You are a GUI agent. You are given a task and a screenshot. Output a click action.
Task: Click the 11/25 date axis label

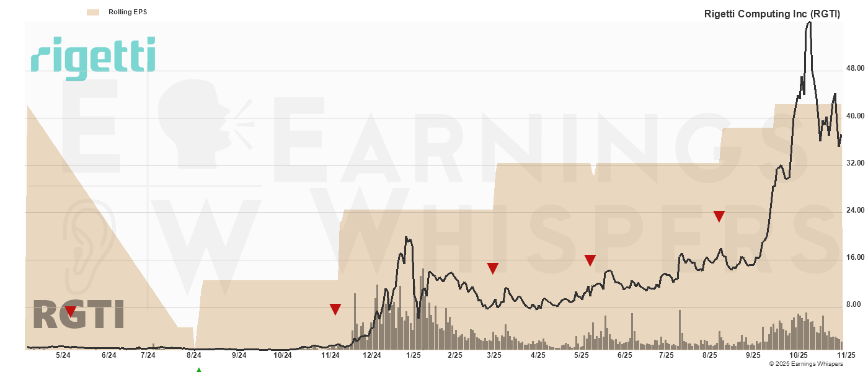pos(846,355)
